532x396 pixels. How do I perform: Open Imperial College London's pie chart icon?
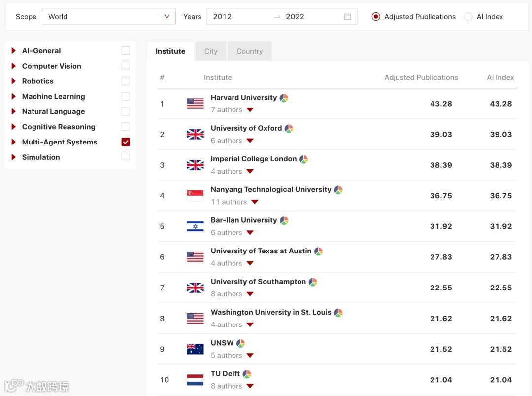pos(303,159)
